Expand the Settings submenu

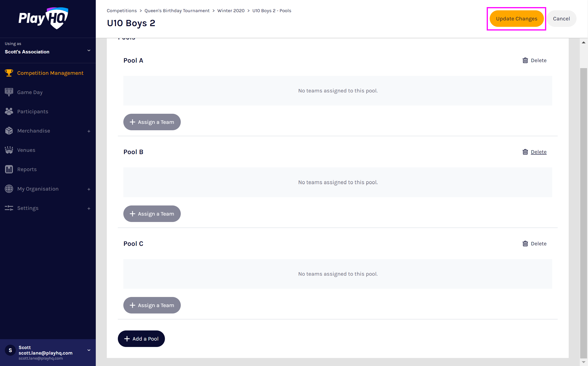pos(89,208)
